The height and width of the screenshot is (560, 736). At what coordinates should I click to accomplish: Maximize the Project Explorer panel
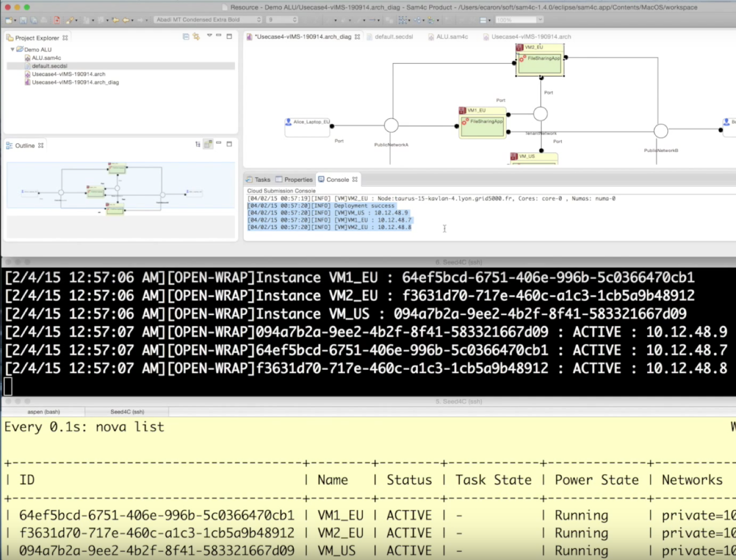tap(230, 36)
